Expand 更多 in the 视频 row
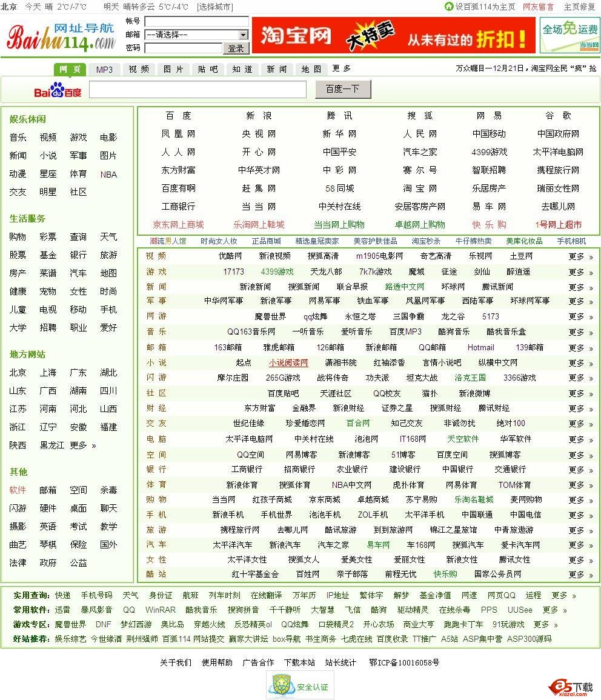 coord(580,257)
